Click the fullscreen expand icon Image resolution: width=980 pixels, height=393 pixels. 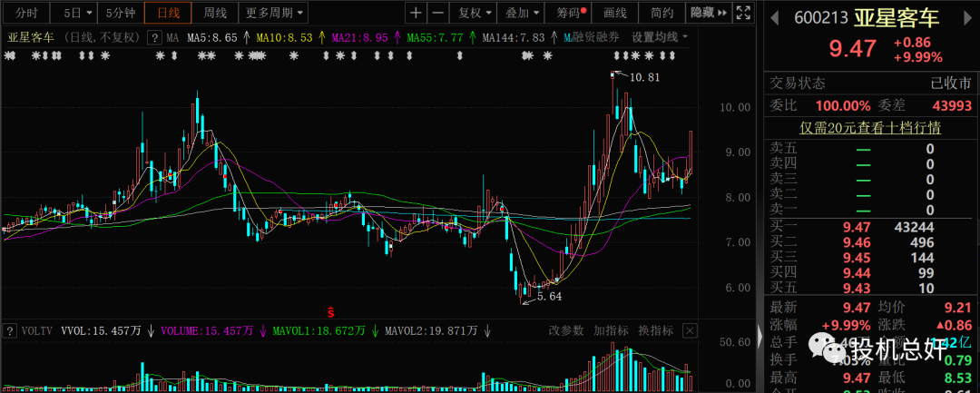744,13
